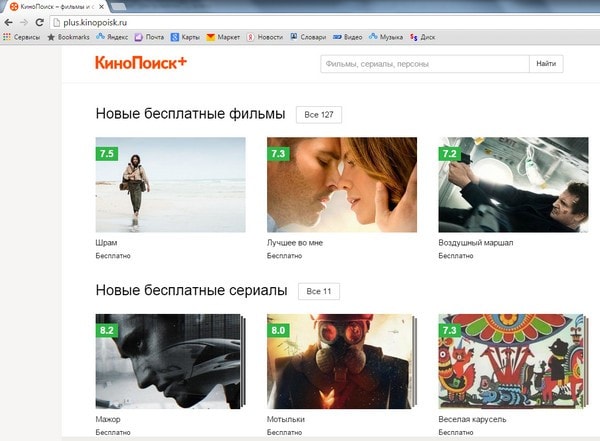600x441 pixels.
Task: Open the Воздушный маршал film title link
Action: pyautogui.click(x=476, y=242)
